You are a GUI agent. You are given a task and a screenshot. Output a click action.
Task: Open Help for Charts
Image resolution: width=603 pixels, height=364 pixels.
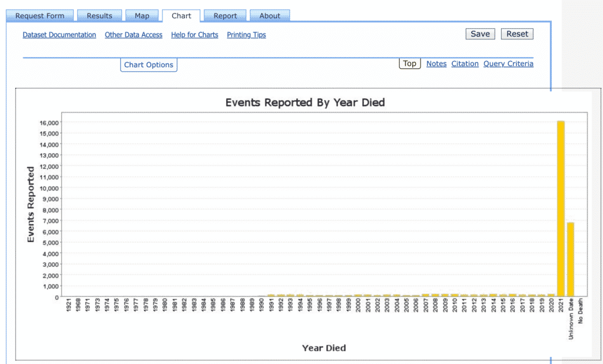point(194,35)
